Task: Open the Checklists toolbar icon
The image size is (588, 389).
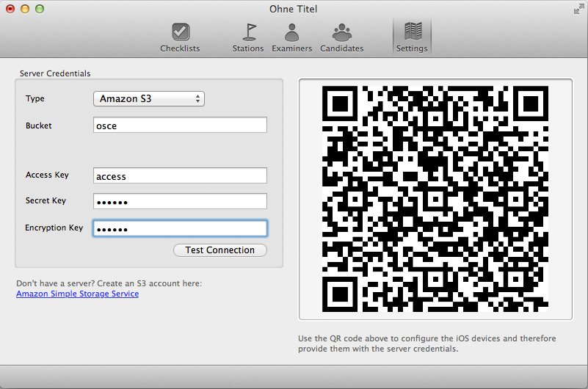Action: 181,32
